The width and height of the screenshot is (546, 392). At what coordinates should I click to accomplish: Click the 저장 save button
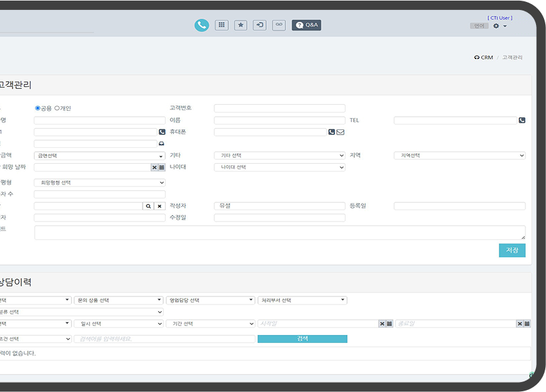[512, 250]
